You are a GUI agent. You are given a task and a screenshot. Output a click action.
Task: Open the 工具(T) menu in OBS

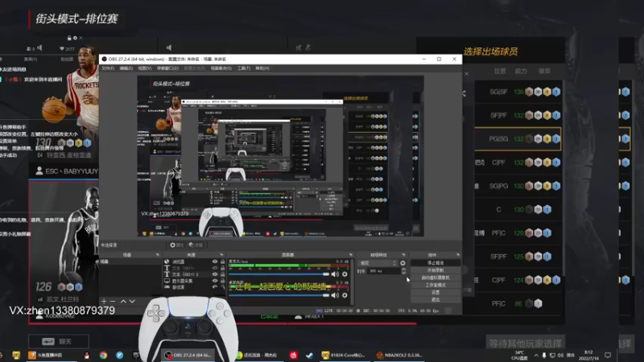tap(243, 68)
